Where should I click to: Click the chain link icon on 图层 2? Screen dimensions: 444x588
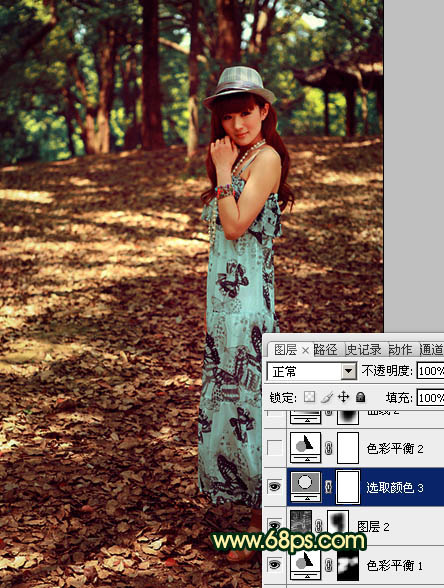[x=318, y=525]
